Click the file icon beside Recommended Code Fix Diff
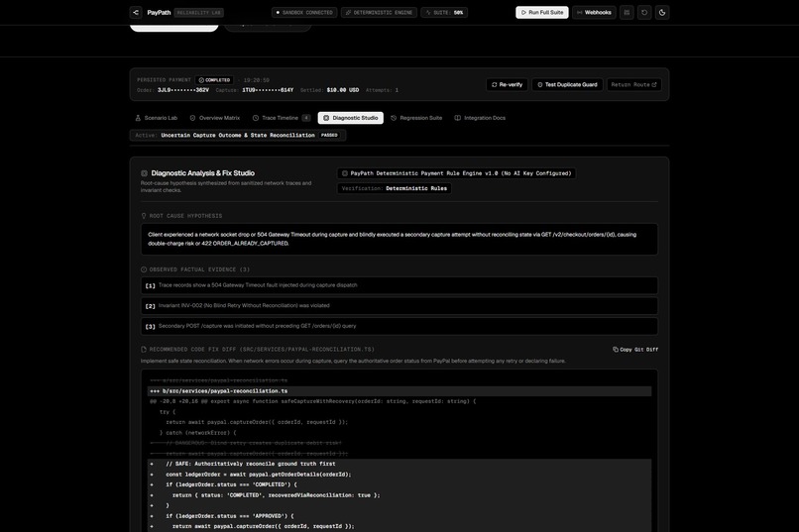This screenshot has width=799, height=532. (144, 350)
